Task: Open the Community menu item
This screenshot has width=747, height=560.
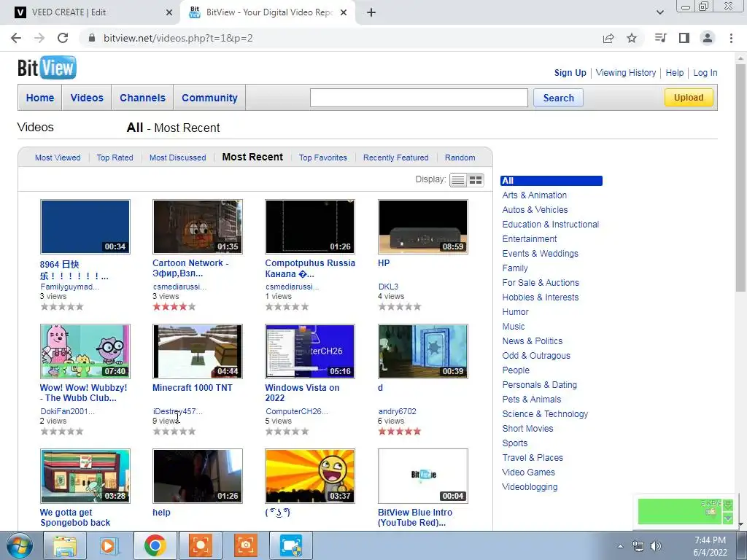Action: pyautogui.click(x=209, y=98)
